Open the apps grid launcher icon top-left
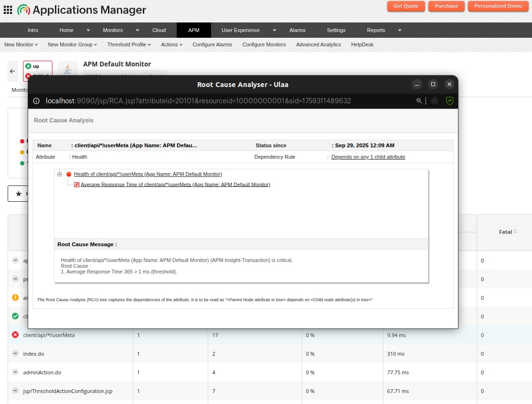The width and height of the screenshot is (532, 404). click(x=8, y=10)
